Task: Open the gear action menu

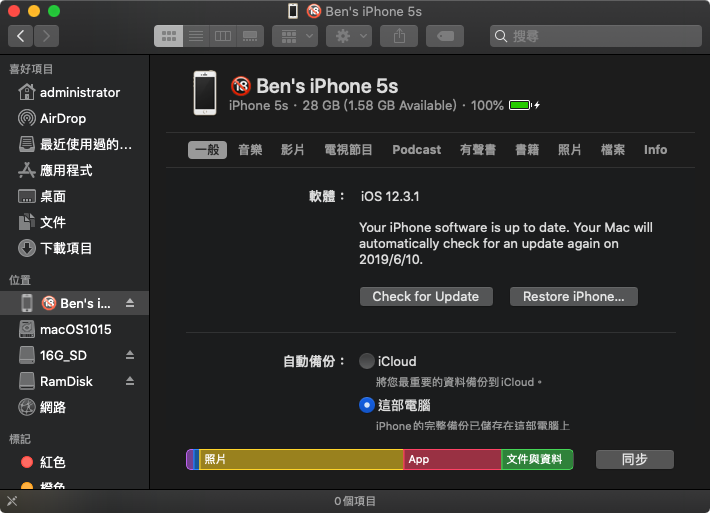Action: [349, 36]
